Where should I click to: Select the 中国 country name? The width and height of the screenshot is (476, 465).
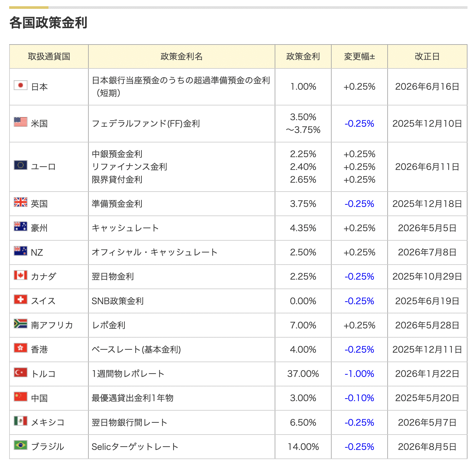click(39, 398)
